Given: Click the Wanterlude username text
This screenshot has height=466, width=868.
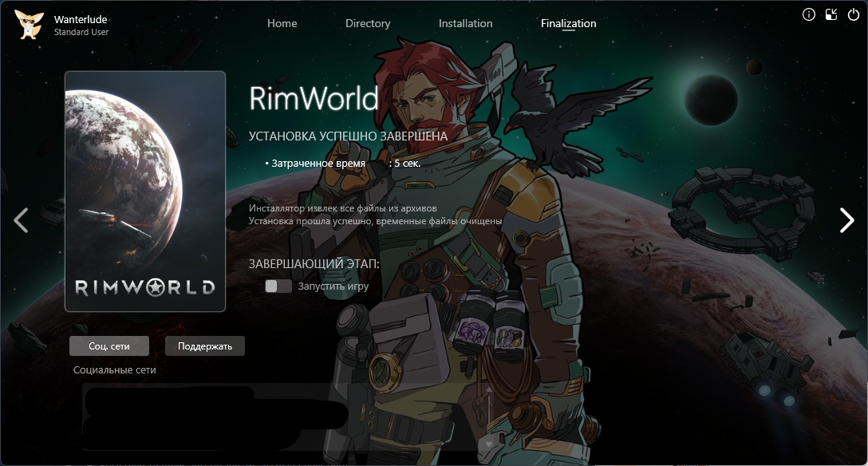Looking at the screenshot, I should pos(81,19).
